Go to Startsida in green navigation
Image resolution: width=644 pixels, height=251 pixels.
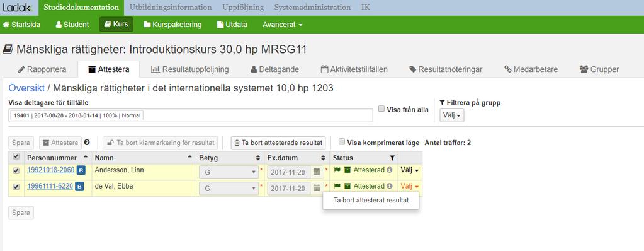[x=21, y=25]
